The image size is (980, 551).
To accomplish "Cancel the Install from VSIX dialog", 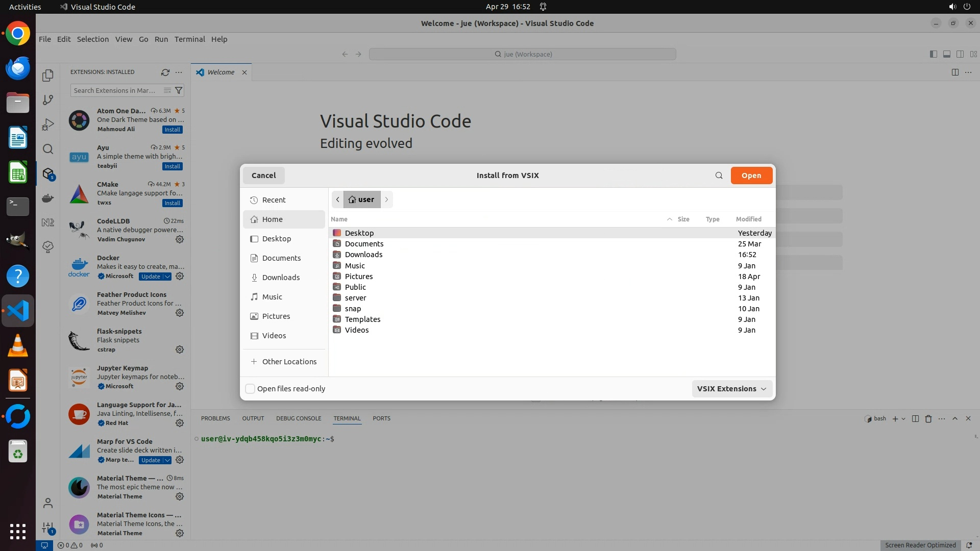I will pyautogui.click(x=263, y=176).
